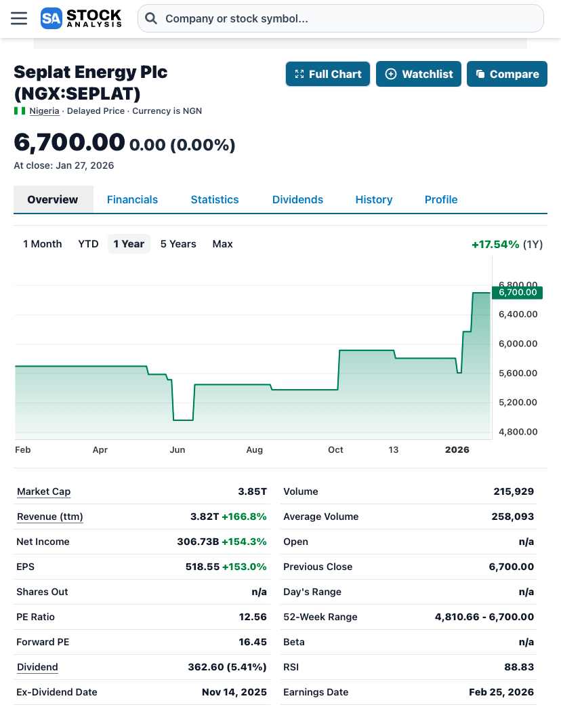Open the Statistics tab
The image size is (561, 728).
coord(215,199)
